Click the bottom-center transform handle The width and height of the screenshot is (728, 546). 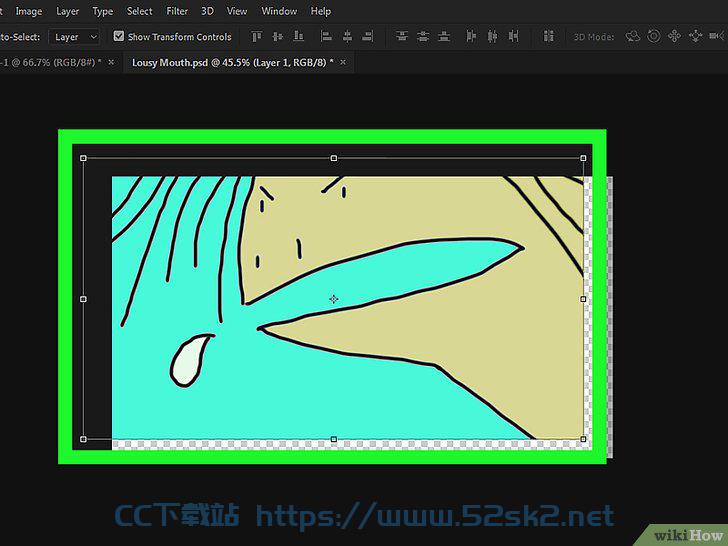point(333,439)
